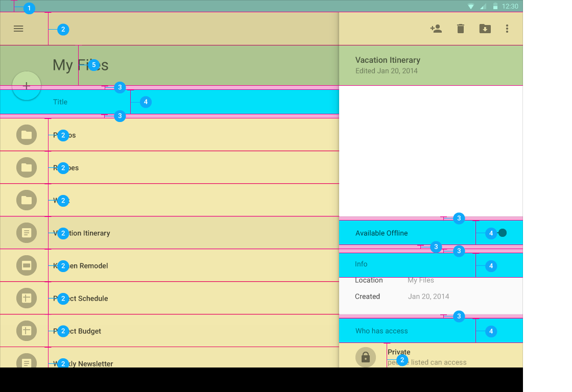Click the lock icon beside Private

[366, 357]
